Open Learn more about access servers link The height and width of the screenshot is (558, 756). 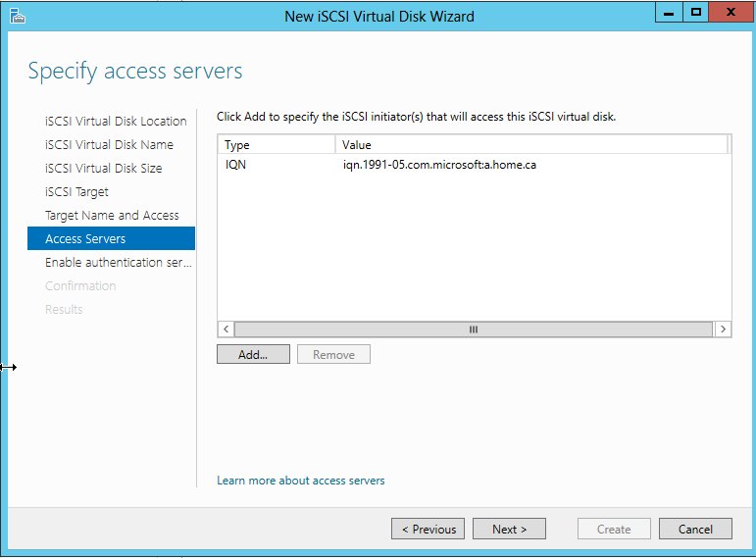coord(300,481)
